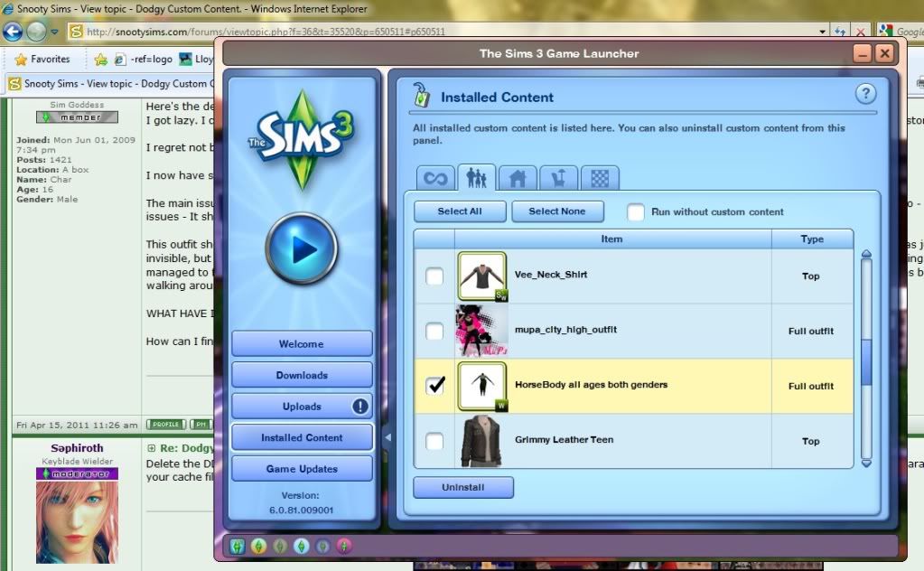Open Favorites in Internet Explorer

point(42,59)
